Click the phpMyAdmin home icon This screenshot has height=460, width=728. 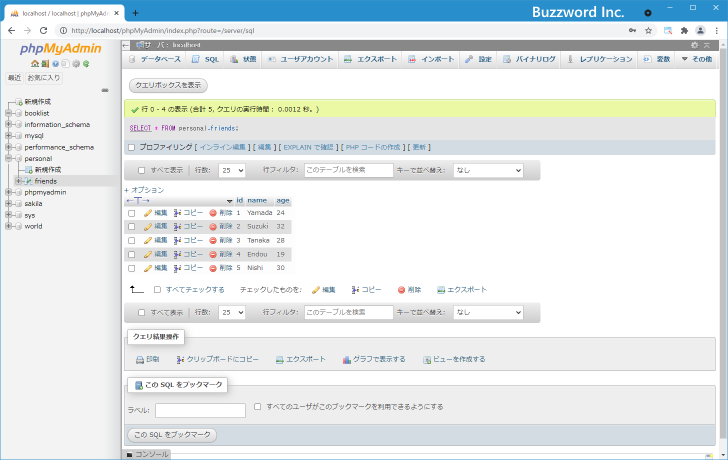(x=35, y=64)
